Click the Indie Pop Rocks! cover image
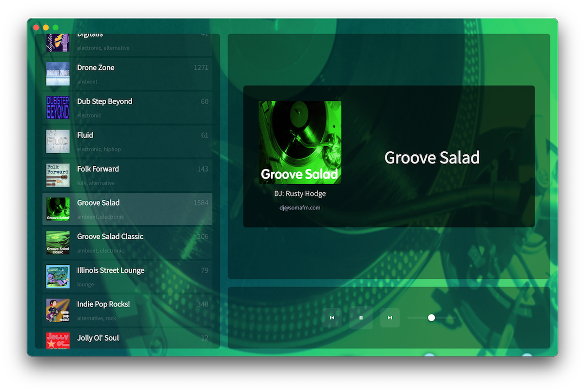 click(x=57, y=310)
